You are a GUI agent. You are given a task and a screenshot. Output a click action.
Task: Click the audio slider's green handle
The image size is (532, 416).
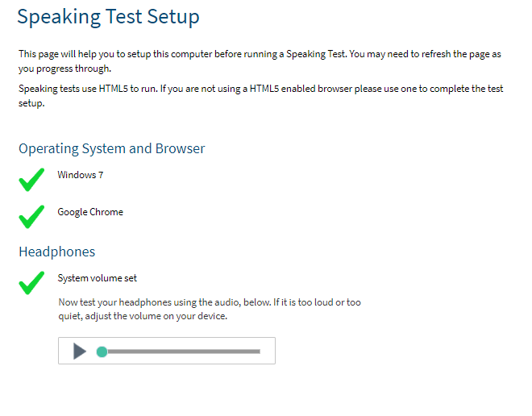tap(102, 352)
